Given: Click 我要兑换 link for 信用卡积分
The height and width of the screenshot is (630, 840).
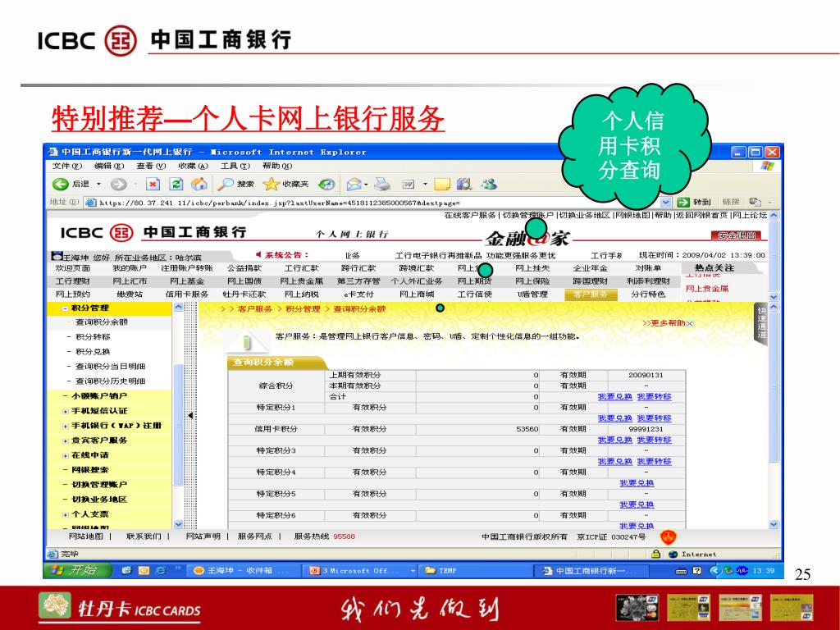Looking at the screenshot, I should [615, 440].
